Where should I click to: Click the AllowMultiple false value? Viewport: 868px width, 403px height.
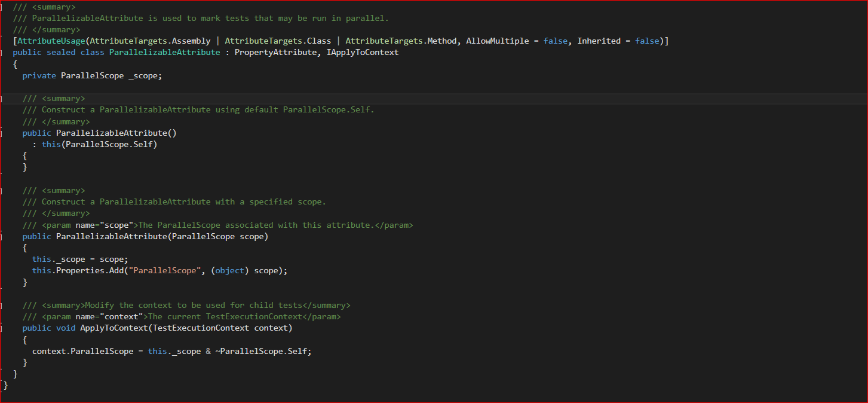pyautogui.click(x=554, y=41)
